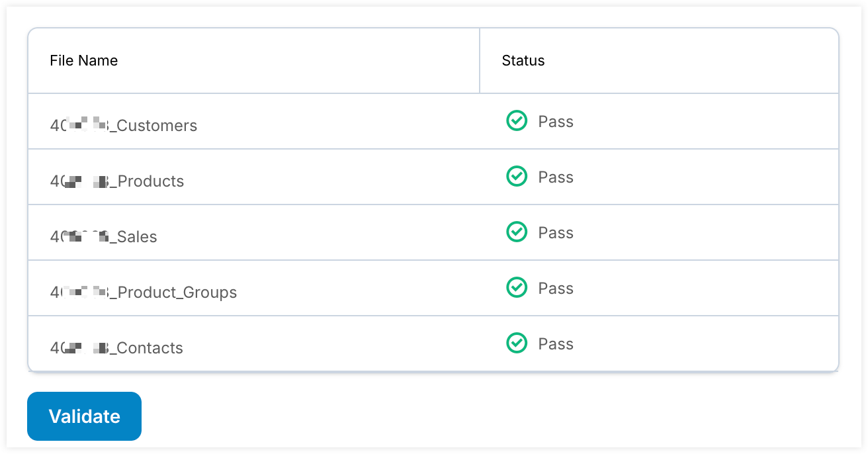Click Pass status text for Product_Groups
The image size is (868, 454).
coord(556,289)
